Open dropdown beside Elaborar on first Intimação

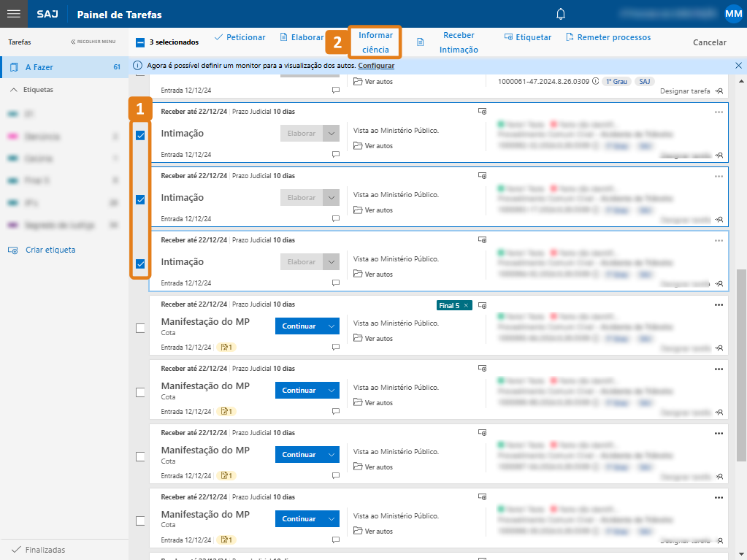332,134
